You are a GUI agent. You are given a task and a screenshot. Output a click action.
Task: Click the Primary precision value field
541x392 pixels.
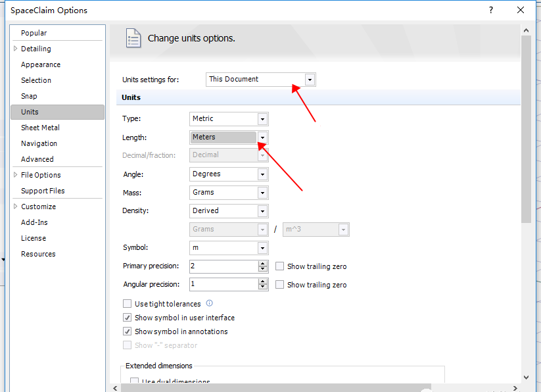pos(223,266)
